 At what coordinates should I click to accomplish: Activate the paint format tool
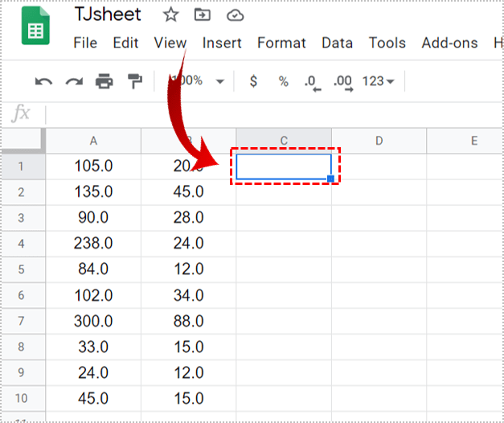pos(134,81)
